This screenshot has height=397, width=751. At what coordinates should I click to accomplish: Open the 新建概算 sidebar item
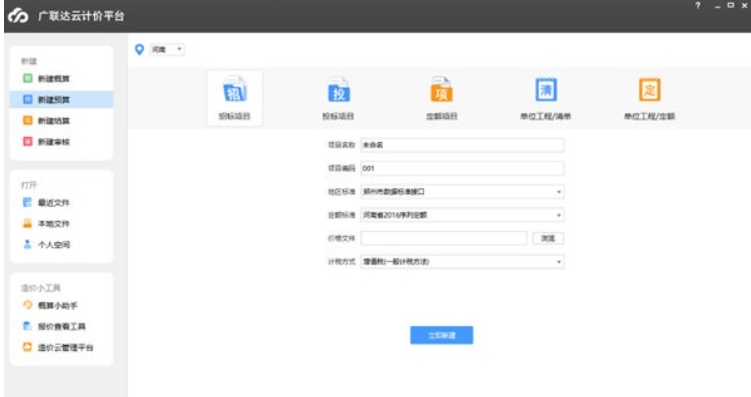61,79
